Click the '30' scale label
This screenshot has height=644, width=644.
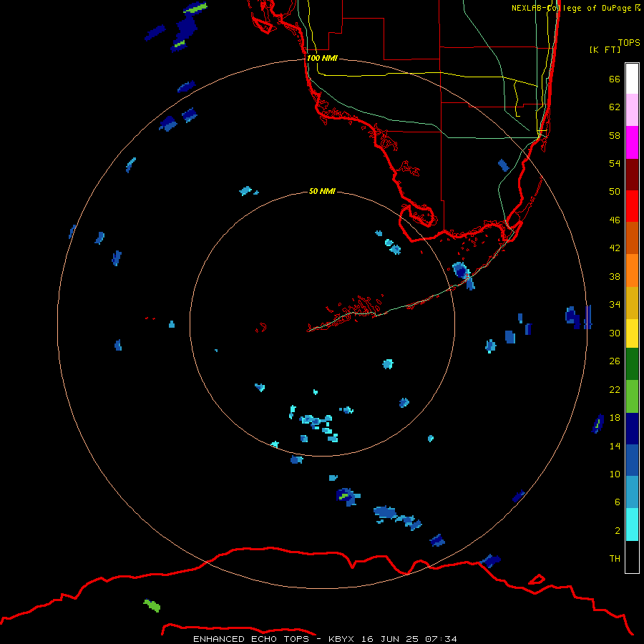(615, 333)
